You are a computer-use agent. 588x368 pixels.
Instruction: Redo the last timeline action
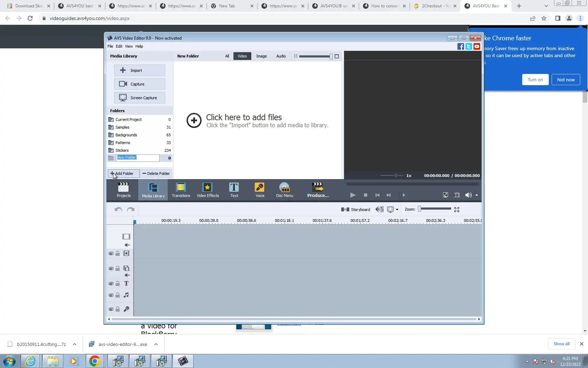(x=131, y=209)
